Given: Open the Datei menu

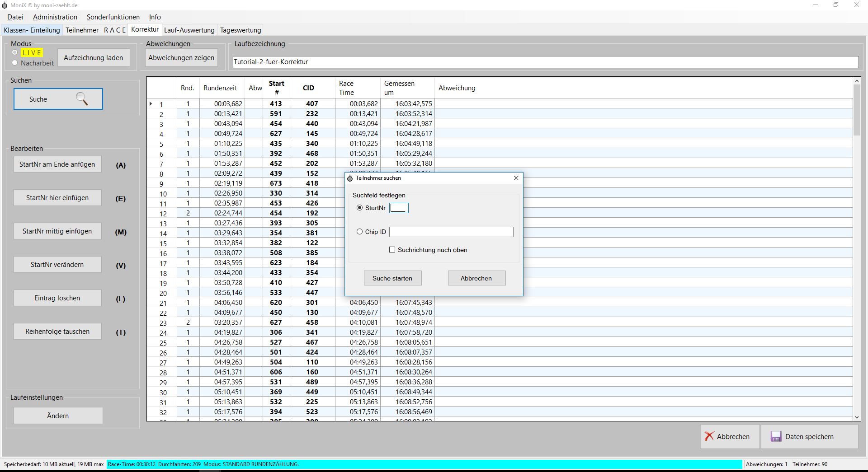Looking at the screenshot, I should point(15,17).
